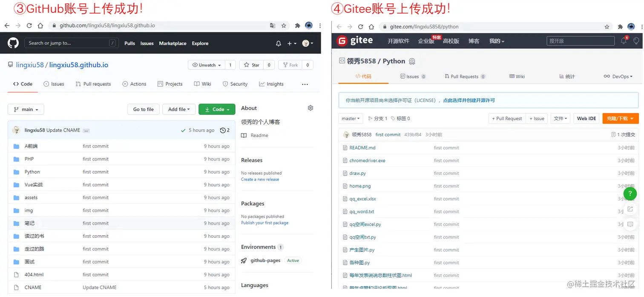This screenshot has height=297, width=644.
Task: Click the GitHub octocat logo
Action: [13, 43]
